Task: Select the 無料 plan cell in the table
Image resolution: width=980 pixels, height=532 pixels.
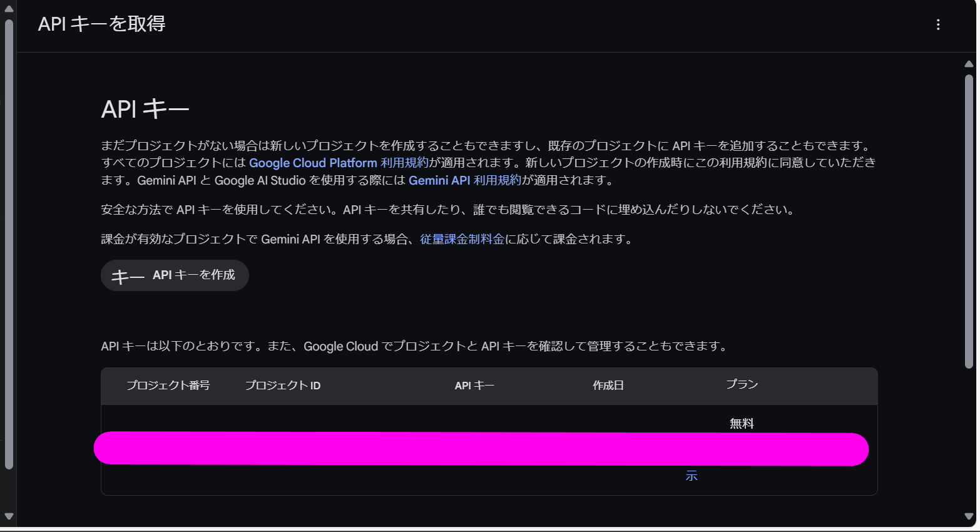Action: (742, 424)
